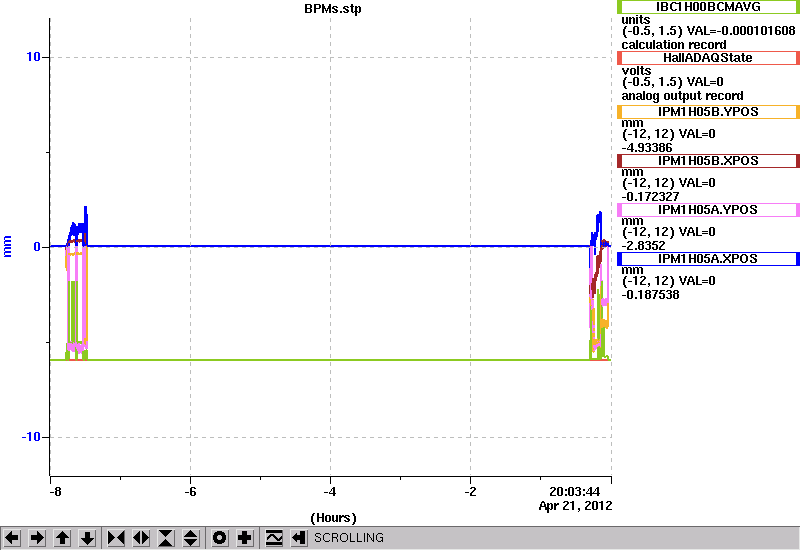Pan the plot right with the right arrow
The height and width of the screenshot is (550, 800).
37,538
